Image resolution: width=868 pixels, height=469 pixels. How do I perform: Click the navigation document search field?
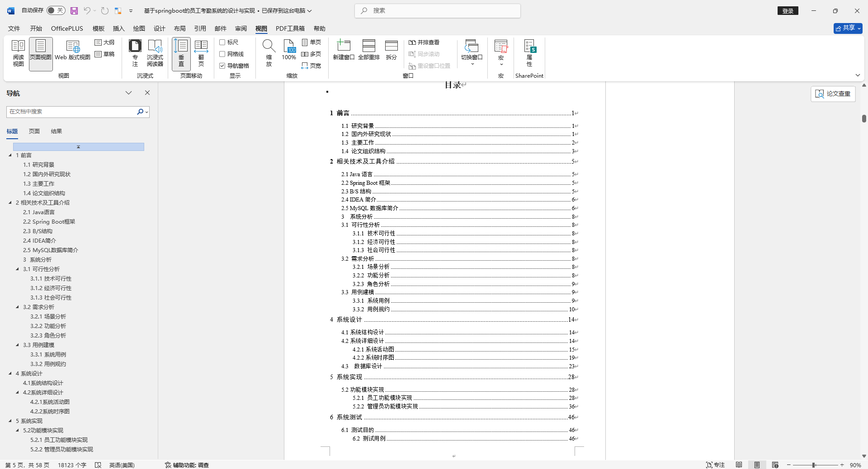(x=71, y=112)
